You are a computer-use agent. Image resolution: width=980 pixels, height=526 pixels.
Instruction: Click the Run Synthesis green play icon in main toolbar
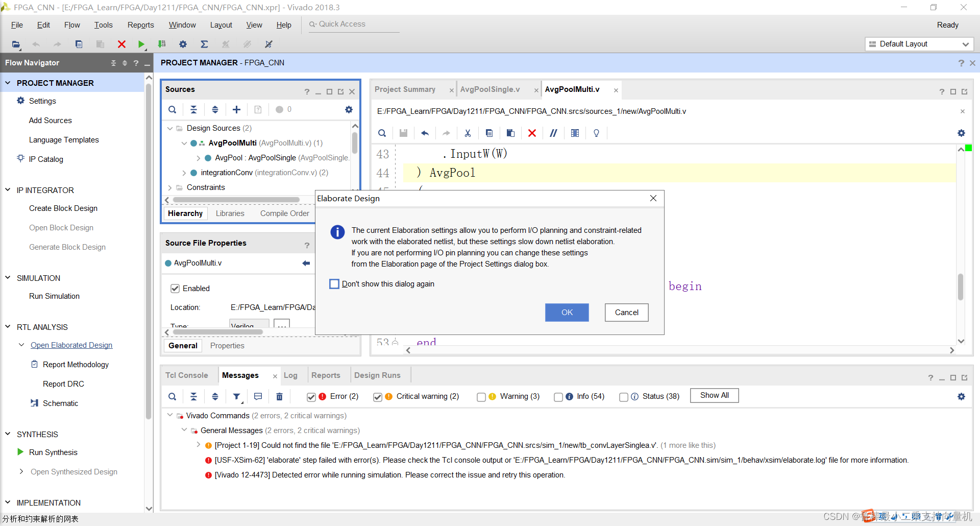[x=141, y=44]
